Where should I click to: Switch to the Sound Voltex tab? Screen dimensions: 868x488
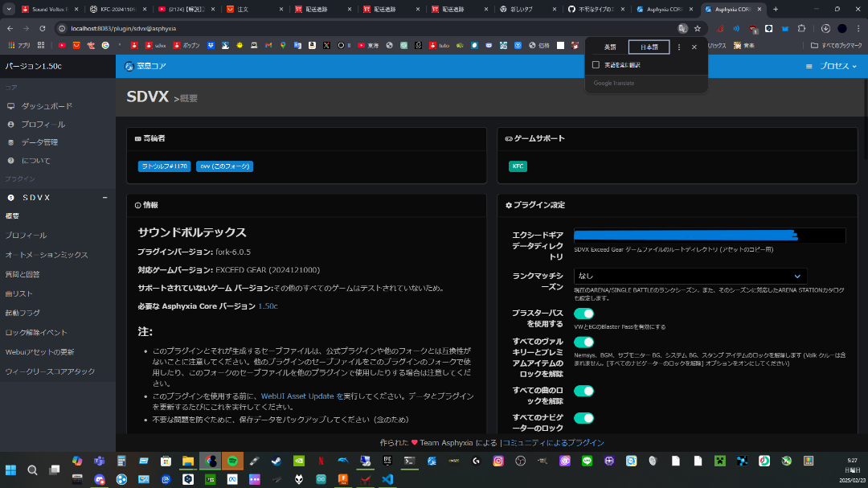[x=49, y=10]
